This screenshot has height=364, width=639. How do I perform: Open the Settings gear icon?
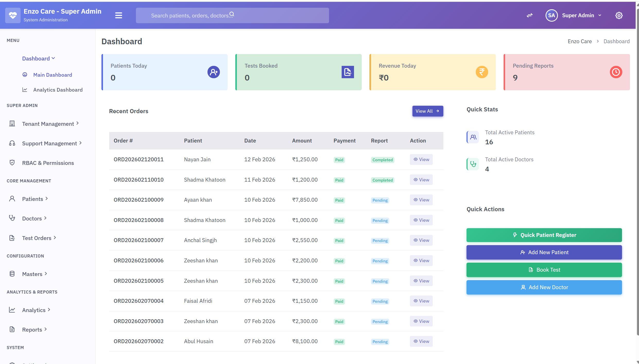point(619,15)
